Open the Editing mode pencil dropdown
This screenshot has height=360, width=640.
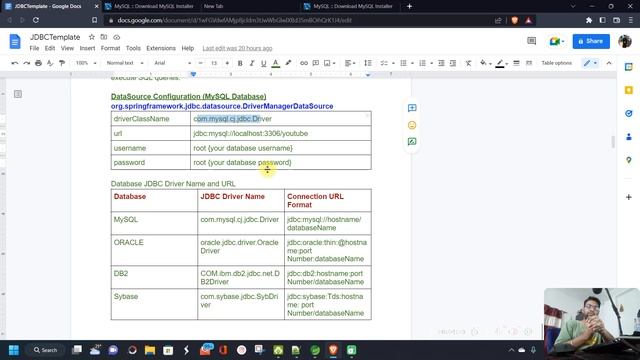tap(590, 63)
